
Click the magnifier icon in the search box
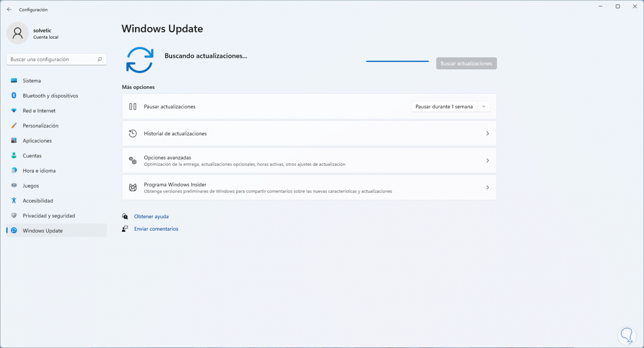[100, 59]
